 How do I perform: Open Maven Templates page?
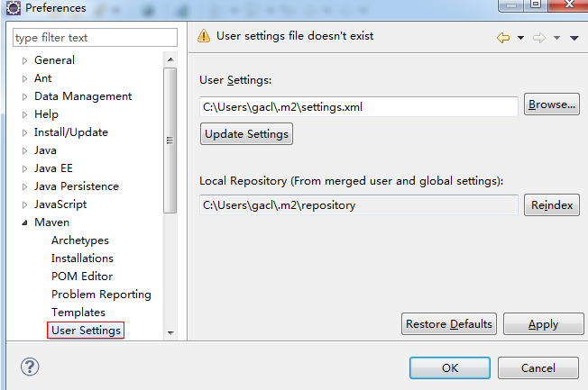[78, 312]
